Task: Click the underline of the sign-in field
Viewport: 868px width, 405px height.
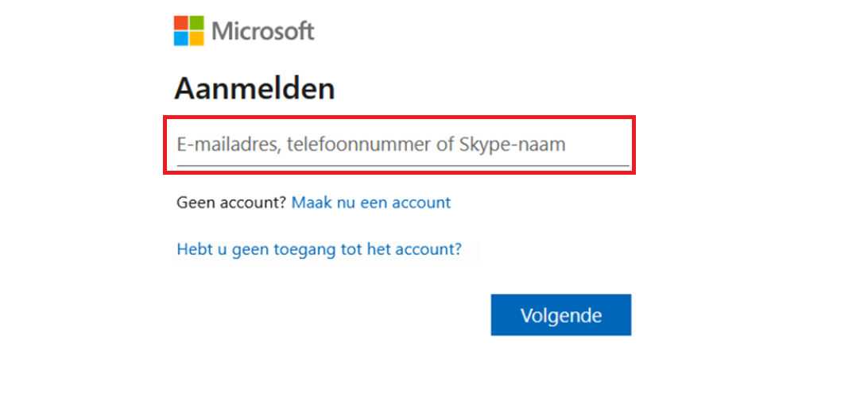Action: point(402,166)
